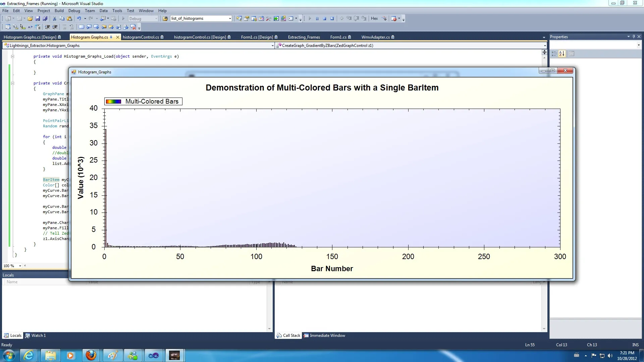This screenshot has height=362, width=644.
Task: Open the Debug menu
Action: (x=74, y=11)
